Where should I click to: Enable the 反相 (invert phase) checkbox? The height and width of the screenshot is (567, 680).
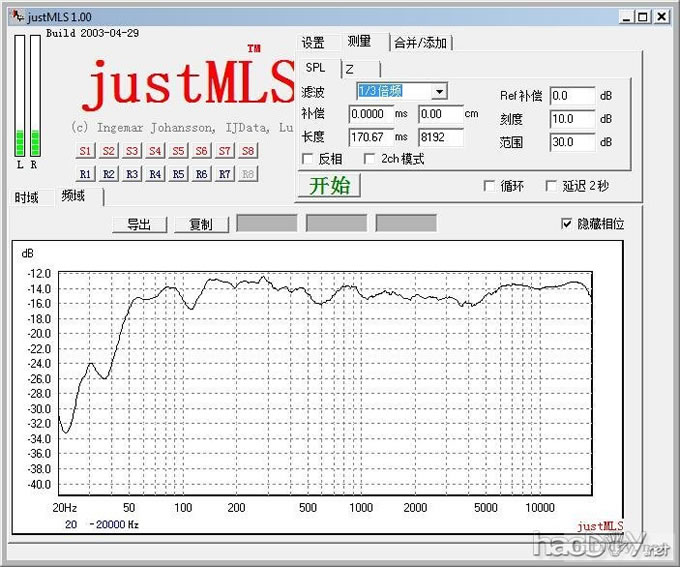[308, 159]
